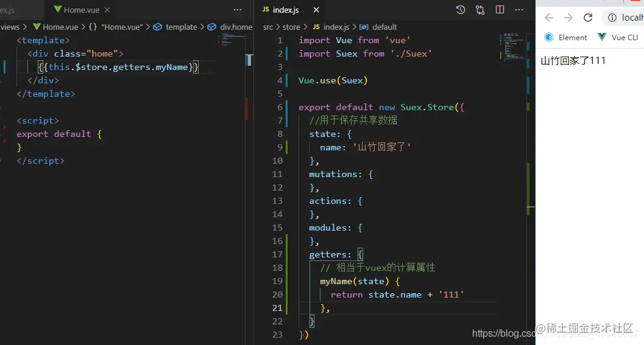Open timeline history icon in editor toolbar
The height and width of the screenshot is (345, 644).
pos(461,10)
